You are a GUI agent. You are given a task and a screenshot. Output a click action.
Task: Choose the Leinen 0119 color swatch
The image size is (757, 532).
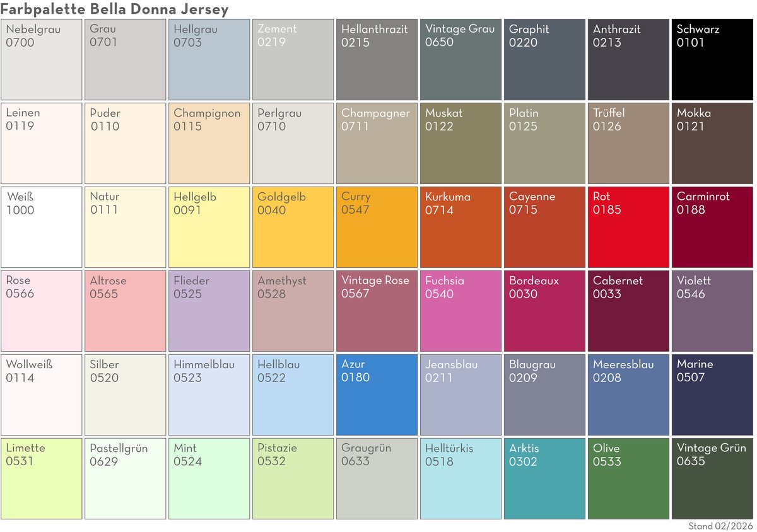tap(42, 143)
